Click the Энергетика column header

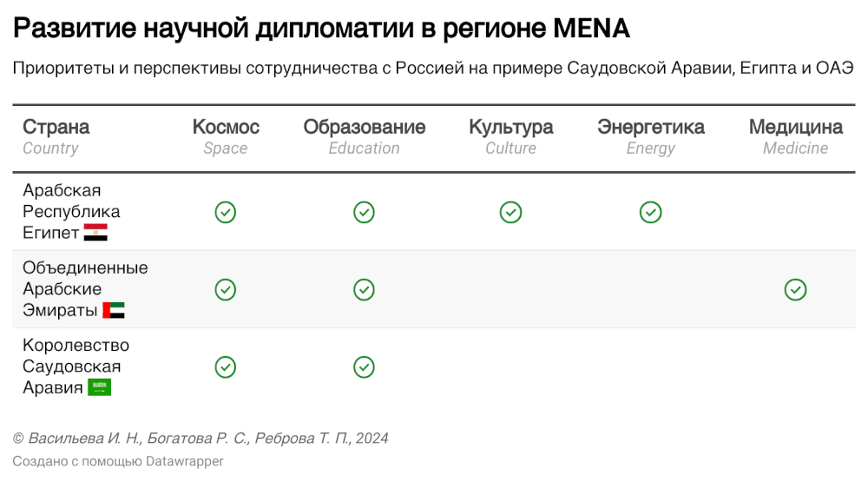(650, 128)
